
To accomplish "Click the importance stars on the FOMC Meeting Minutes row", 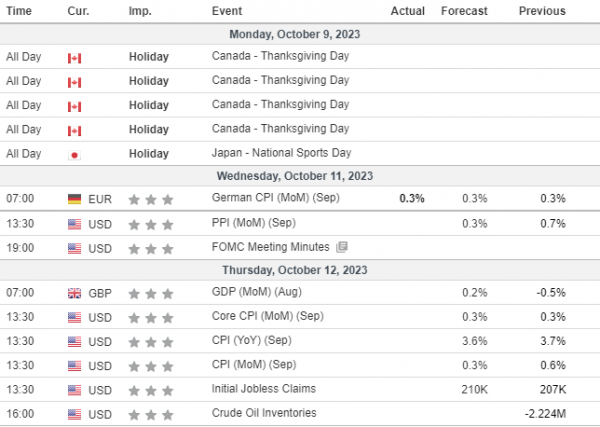I will click(151, 249).
